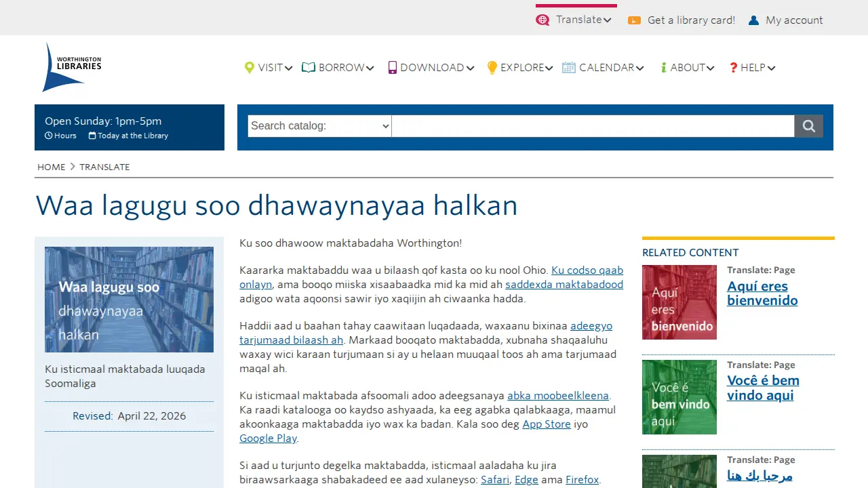868x488 pixels.
Task: Click the abka moobeelkleena link
Action: (x=558, y=396)
